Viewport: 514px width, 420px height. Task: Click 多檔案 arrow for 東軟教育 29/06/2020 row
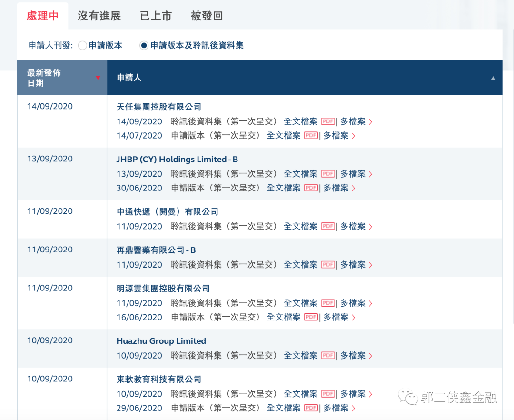(353, 409)
